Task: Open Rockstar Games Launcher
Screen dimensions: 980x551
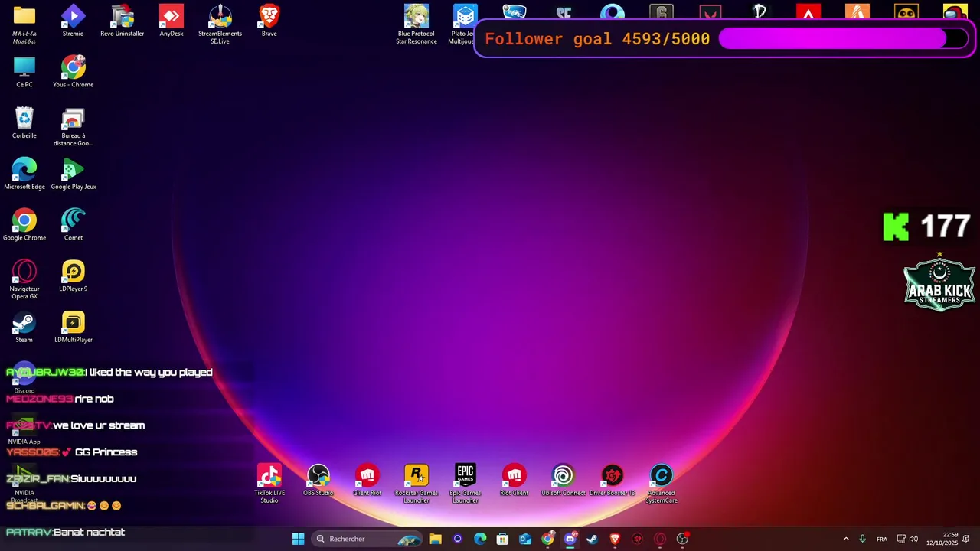Action: [x=416, y=484]
